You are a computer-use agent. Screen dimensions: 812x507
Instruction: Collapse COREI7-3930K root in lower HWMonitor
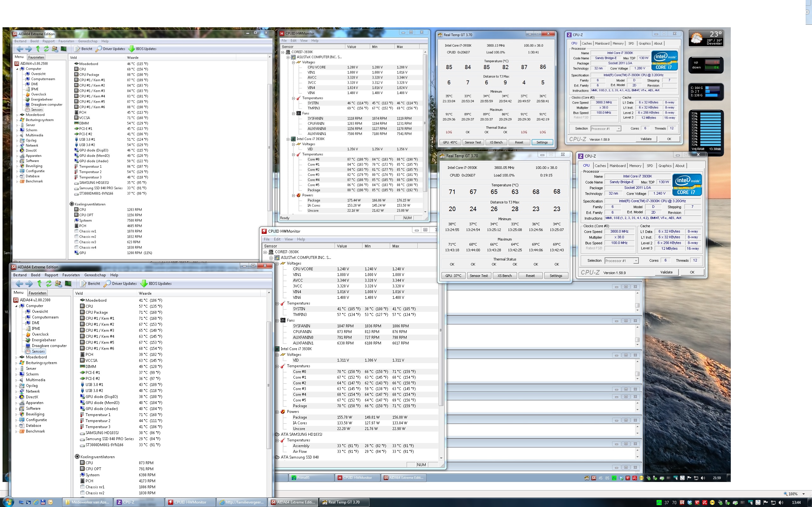point(265,252)
